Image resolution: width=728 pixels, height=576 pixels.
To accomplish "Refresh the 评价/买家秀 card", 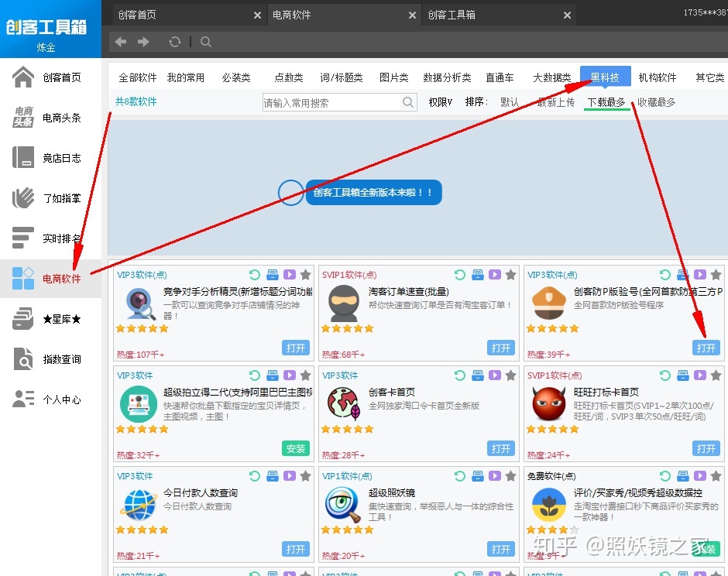I will (x=664, y=476).
